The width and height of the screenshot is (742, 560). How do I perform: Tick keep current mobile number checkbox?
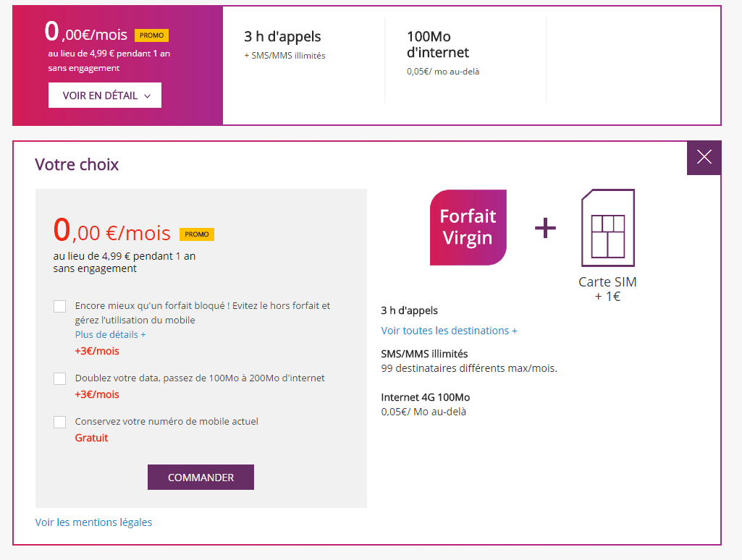[60, 422]
